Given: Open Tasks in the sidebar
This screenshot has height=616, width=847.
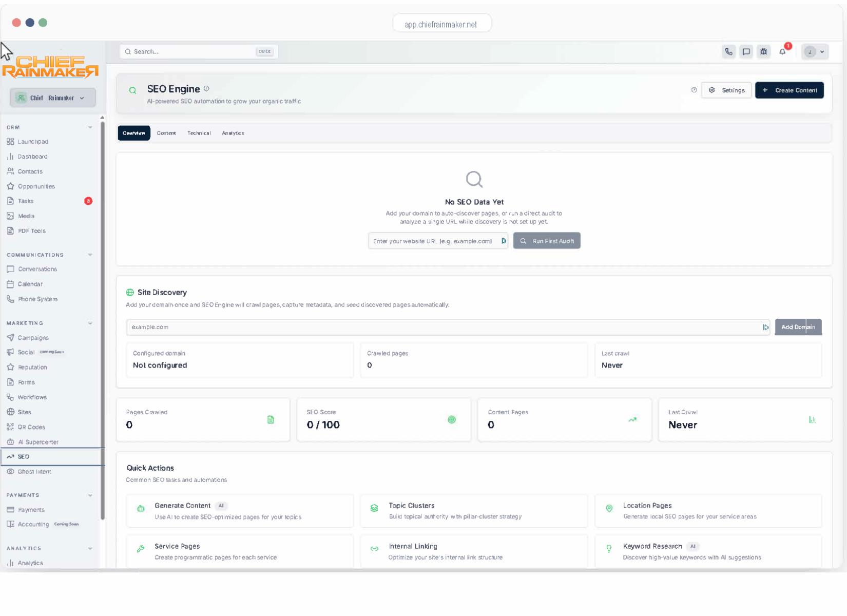Looking at the screenshot, I should pyautogui.click(x=26, y=201).
